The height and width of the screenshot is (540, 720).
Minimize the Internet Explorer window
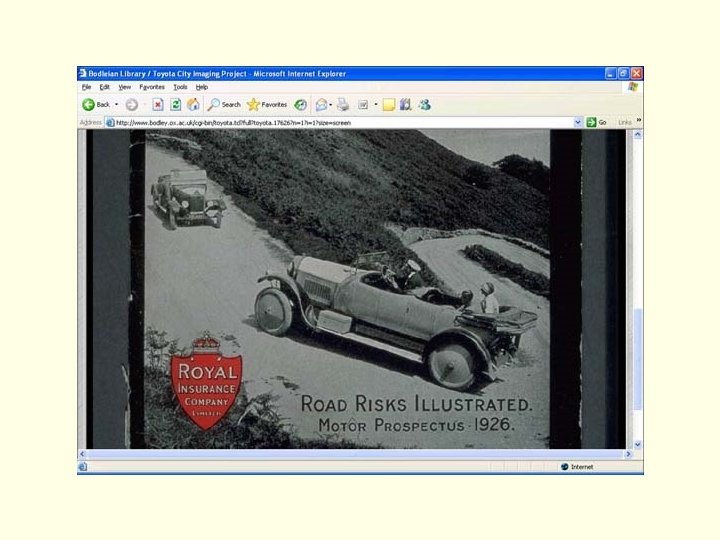pyautogui.click(x=610, y=73)
